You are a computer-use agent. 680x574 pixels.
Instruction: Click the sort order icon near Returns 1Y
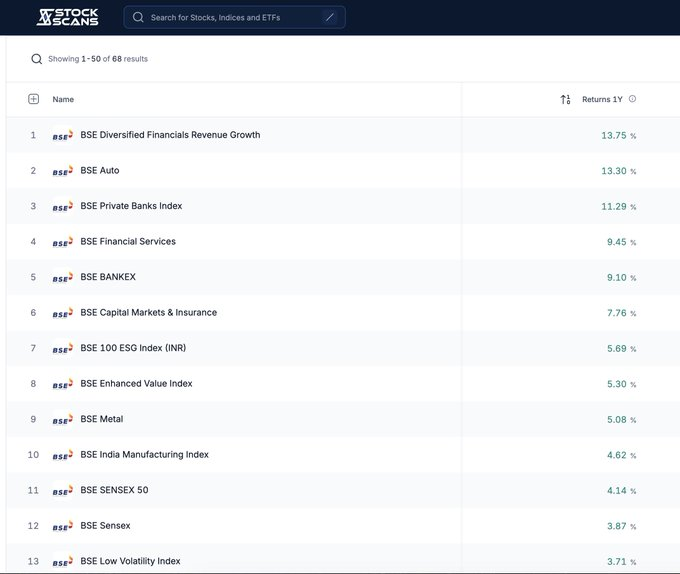pyautogui.click(x=565, y=99)
